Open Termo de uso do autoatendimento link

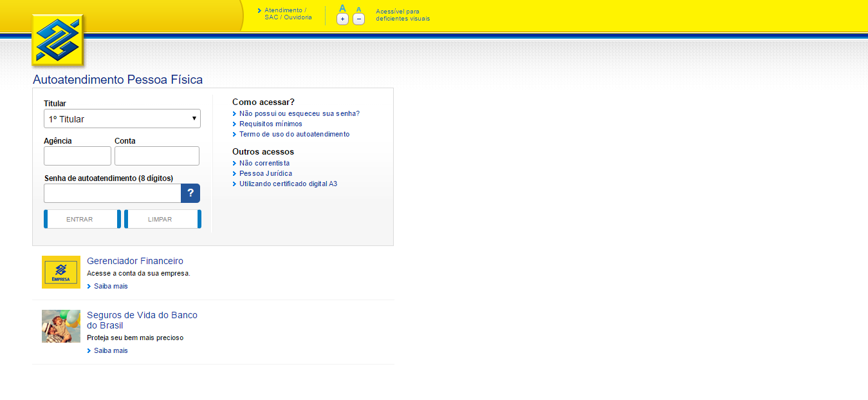click(295, 134)
